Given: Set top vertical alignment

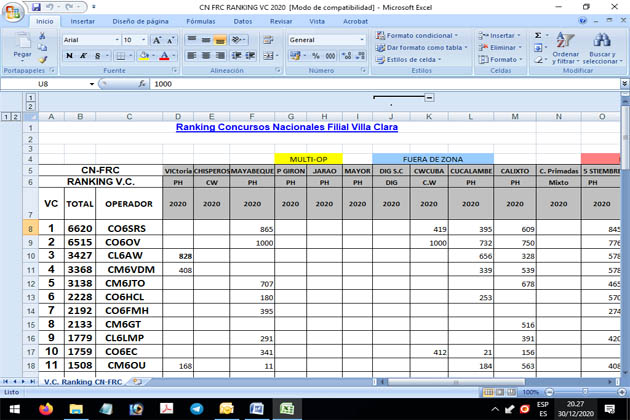Looking at the screenshot, I should [x=192, y=39].
